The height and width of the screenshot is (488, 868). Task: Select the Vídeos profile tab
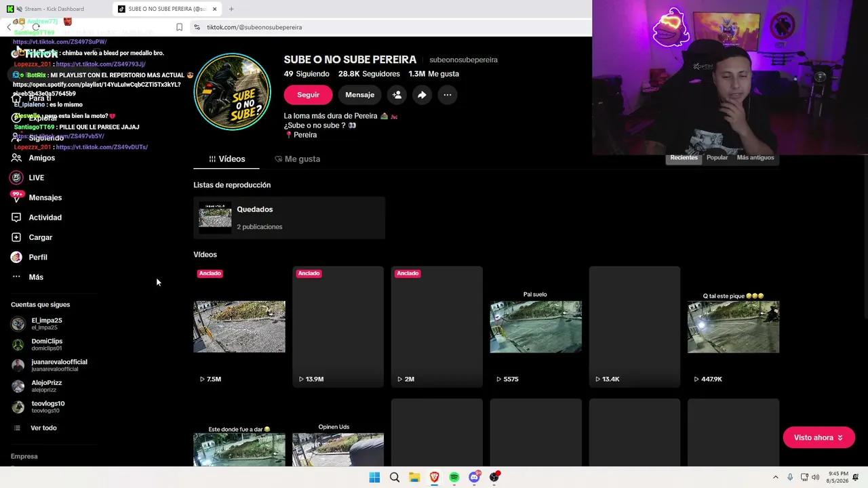(226, 159)
